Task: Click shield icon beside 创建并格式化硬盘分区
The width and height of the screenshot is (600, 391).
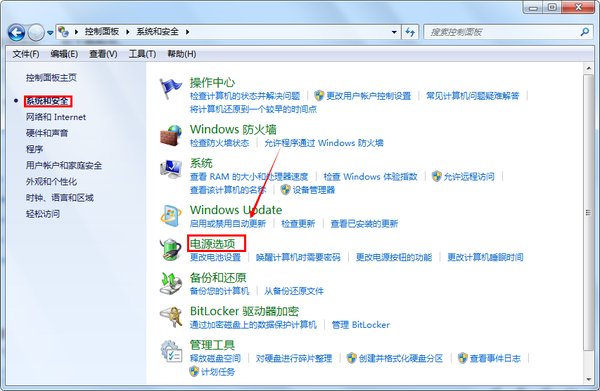Action: tap(352, 358)
